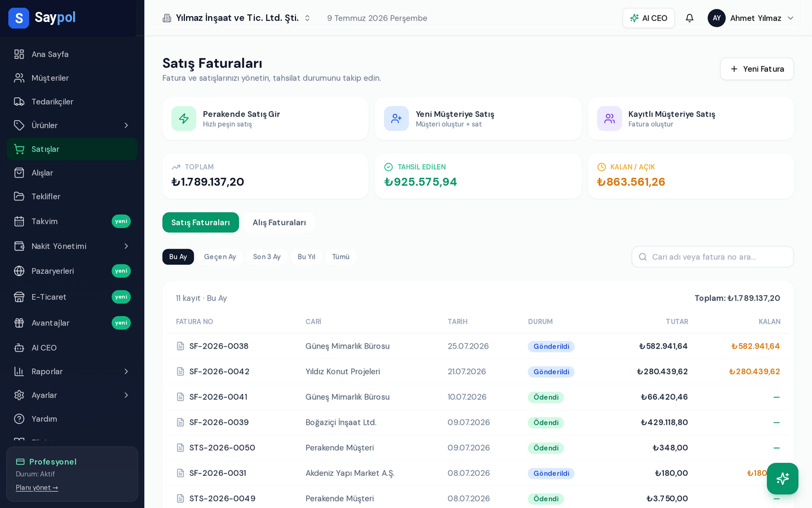
Task: Click the Saypol logo icon
Action: tap(18, 18)
